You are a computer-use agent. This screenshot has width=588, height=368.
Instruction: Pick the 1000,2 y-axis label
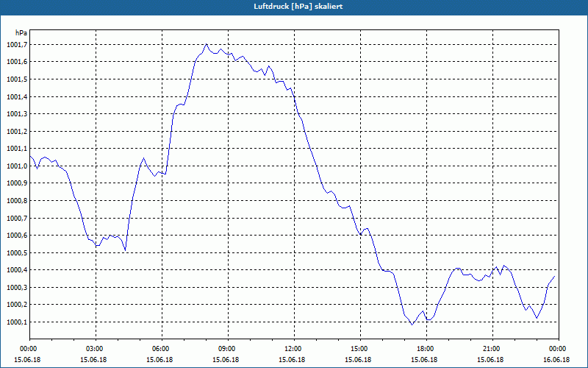(x=17, y=305)
